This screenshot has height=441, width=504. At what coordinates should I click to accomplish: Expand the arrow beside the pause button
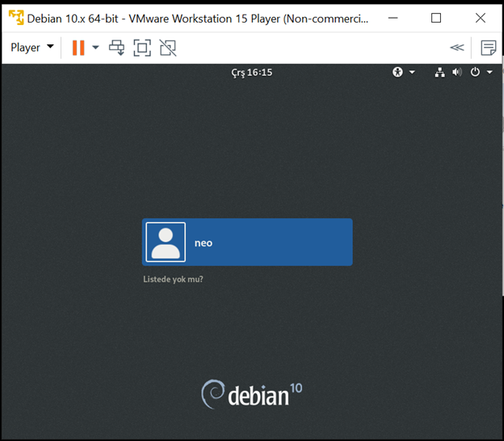click(95, 48)
